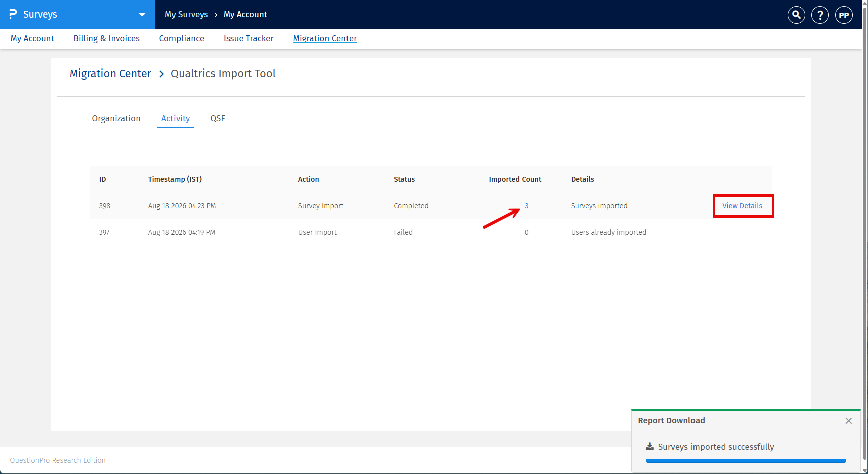Screen dimensions: 868x474
Task: Click My Account in top breadcrumb
Action: pyautogui.click(x=246, y=15)
